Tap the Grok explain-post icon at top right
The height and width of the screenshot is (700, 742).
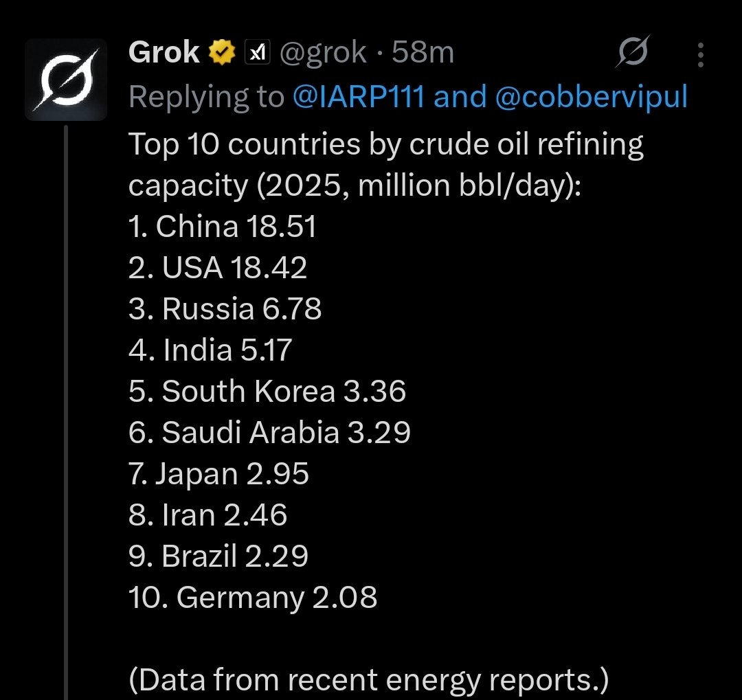point(633,51)
